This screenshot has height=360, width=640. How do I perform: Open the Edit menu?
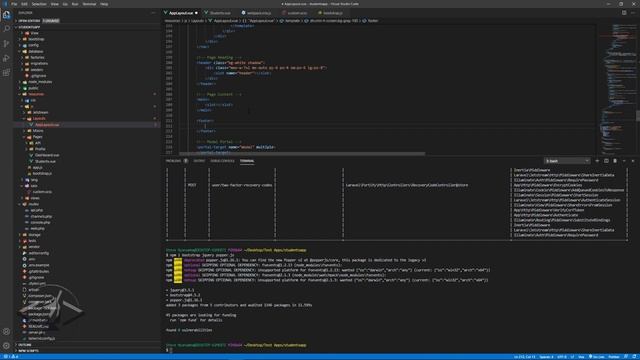point(24,4)
